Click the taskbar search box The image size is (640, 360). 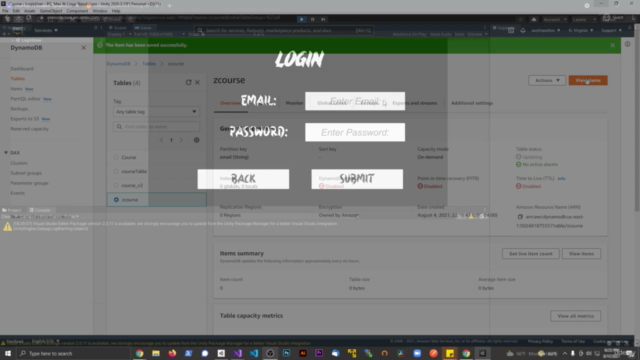click(73, 353)
